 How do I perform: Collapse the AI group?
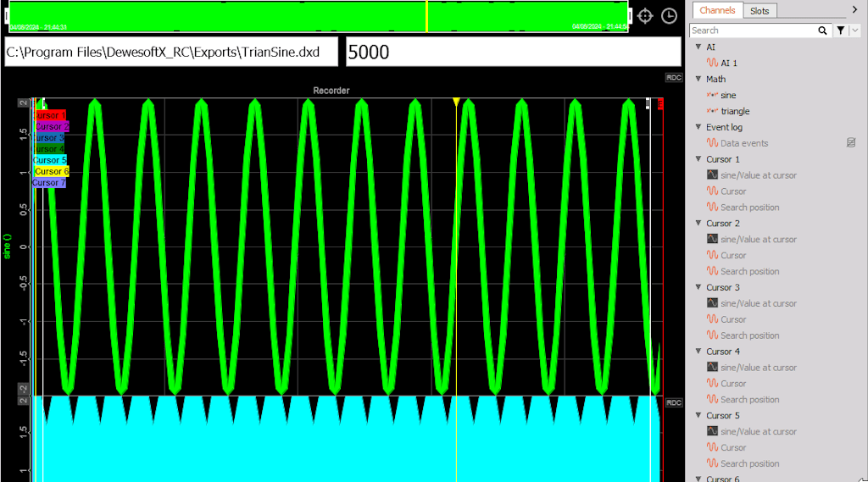698,47
